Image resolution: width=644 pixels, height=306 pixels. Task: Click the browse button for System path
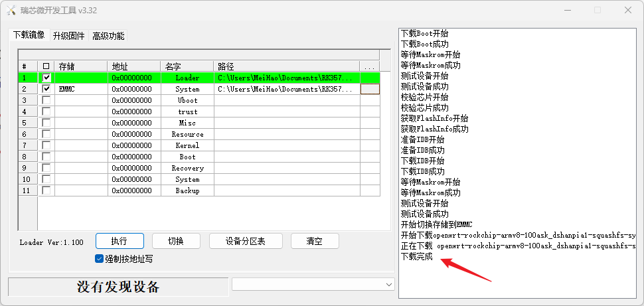click(370, 89)
